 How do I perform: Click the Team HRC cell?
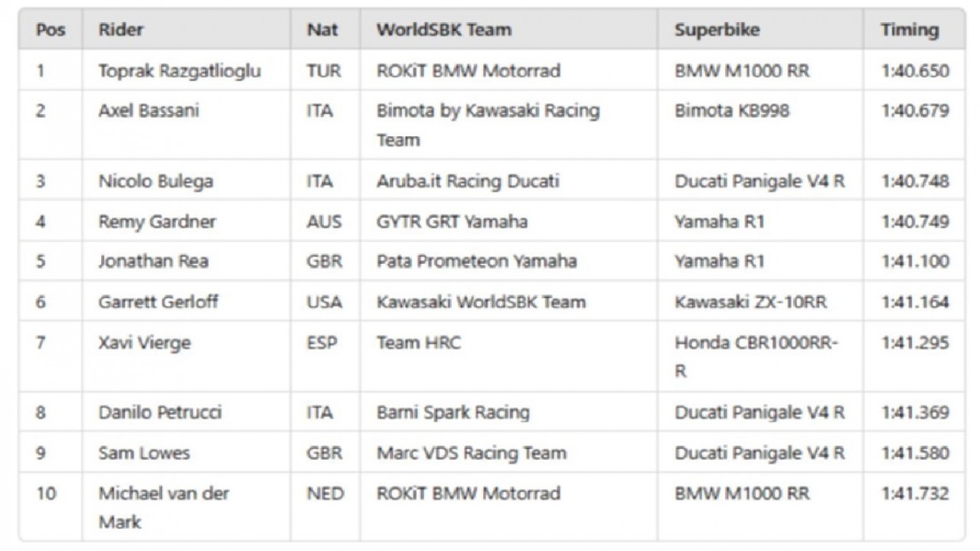point(419,343)
